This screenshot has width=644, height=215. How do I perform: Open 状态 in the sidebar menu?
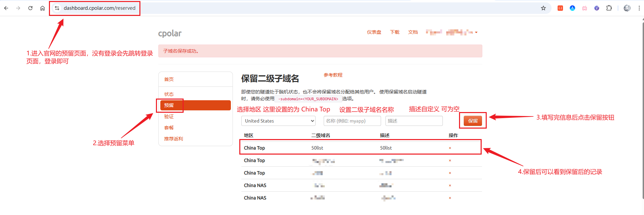(x=169, y=94)
